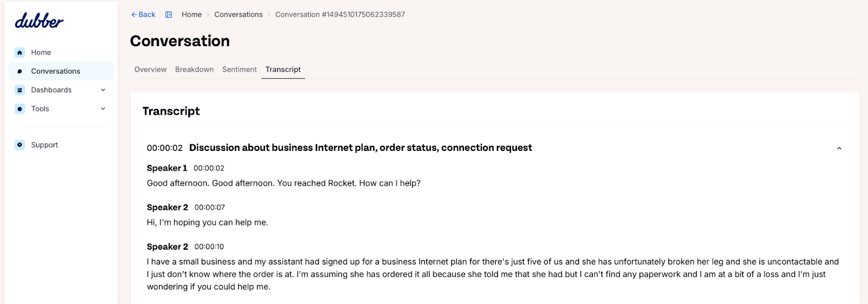
Task: Open Conversations breadcrumb link
Action: 238,15
